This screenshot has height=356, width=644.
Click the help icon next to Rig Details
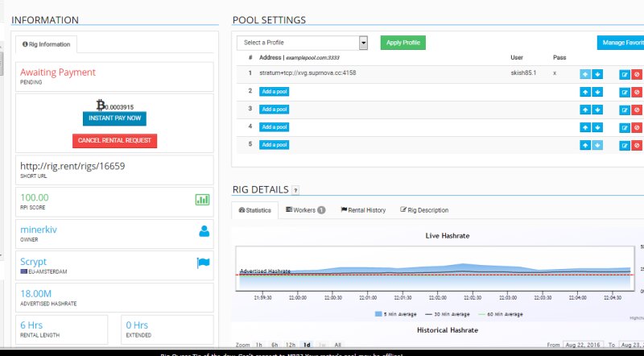click(295, 190)
